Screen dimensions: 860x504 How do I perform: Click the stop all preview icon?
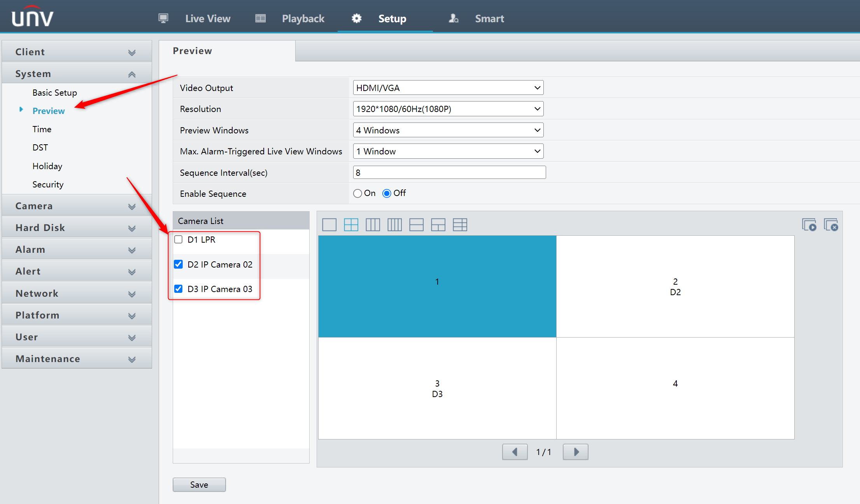point(831,225)
